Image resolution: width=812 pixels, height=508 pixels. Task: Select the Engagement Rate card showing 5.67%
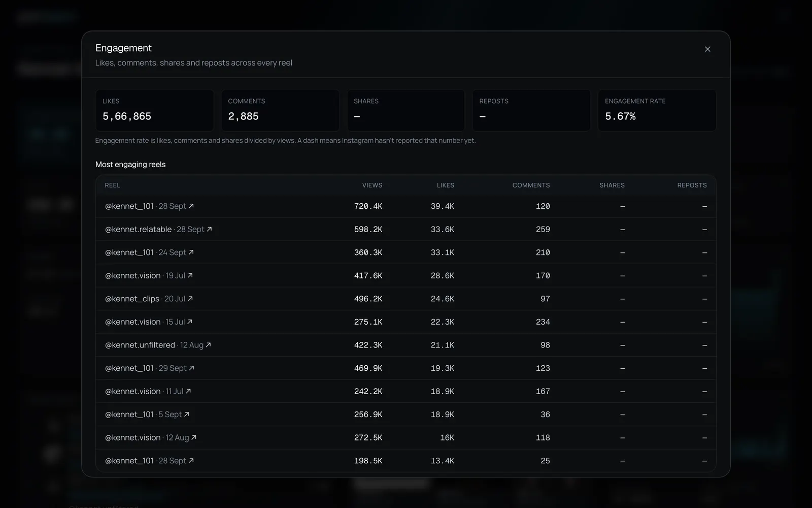[x=657, y=110]
